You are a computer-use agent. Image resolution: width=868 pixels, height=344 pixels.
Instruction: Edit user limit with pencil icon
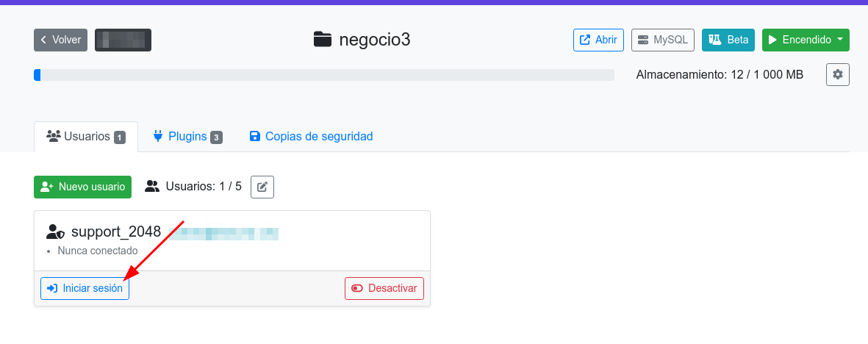[262, 187]
